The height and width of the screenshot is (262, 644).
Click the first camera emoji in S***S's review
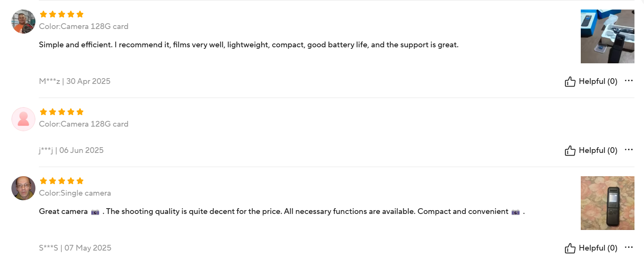click(x=95, y=212)
